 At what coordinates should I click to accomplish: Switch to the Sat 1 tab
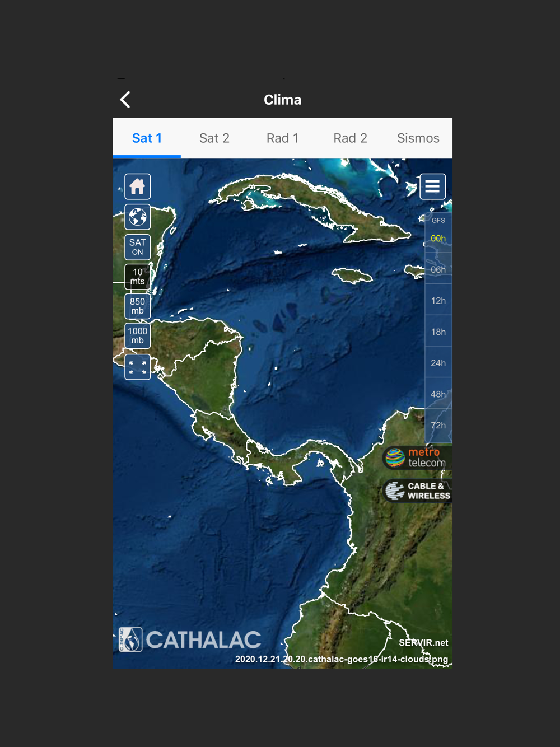click(147, 138)
